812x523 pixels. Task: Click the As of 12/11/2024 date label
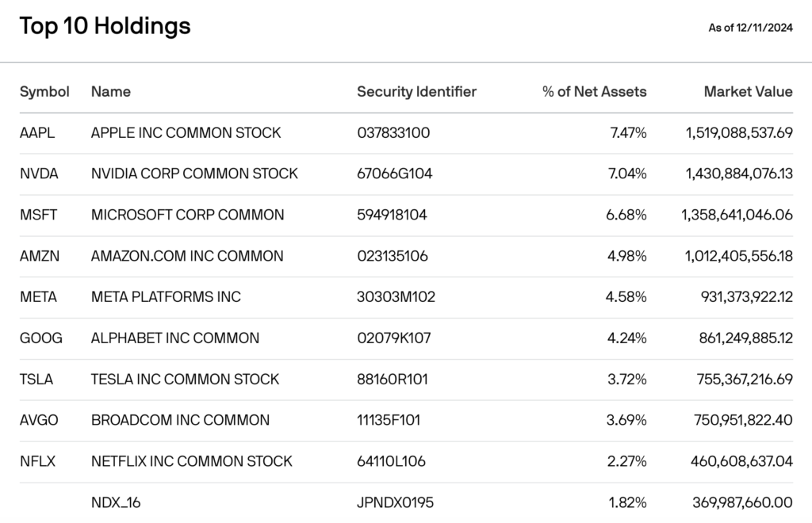click(750, 28)
